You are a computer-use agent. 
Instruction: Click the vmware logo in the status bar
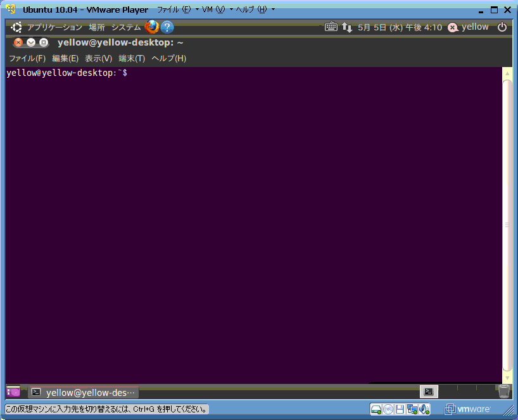[467, 409]
